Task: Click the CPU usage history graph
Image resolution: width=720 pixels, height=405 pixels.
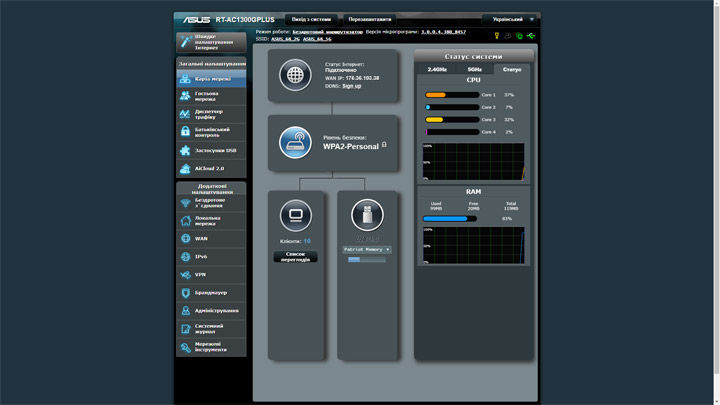Action: [473, 162]
